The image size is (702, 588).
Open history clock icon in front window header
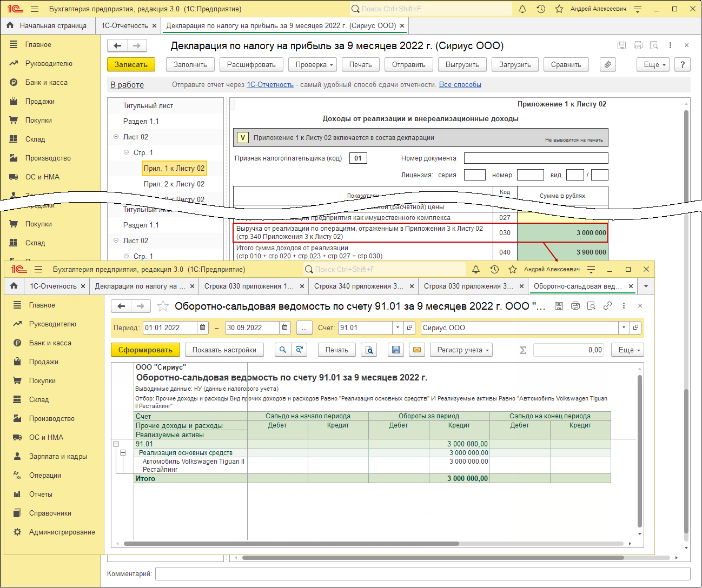(x=494, y=269)
